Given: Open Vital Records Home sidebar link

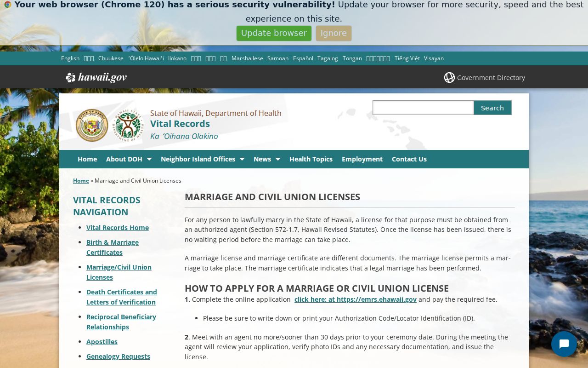Looking at the screenshot, I should click(x=118, y=228).
